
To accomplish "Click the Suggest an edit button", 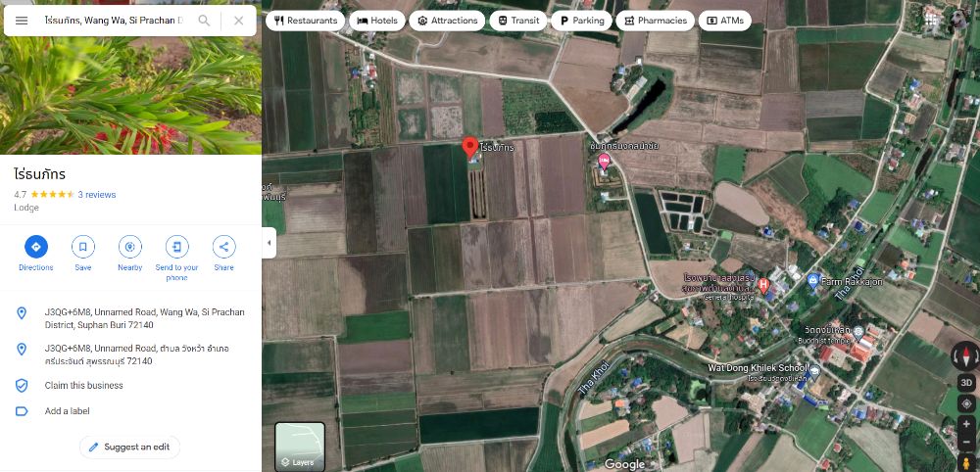I will [129, 447].
